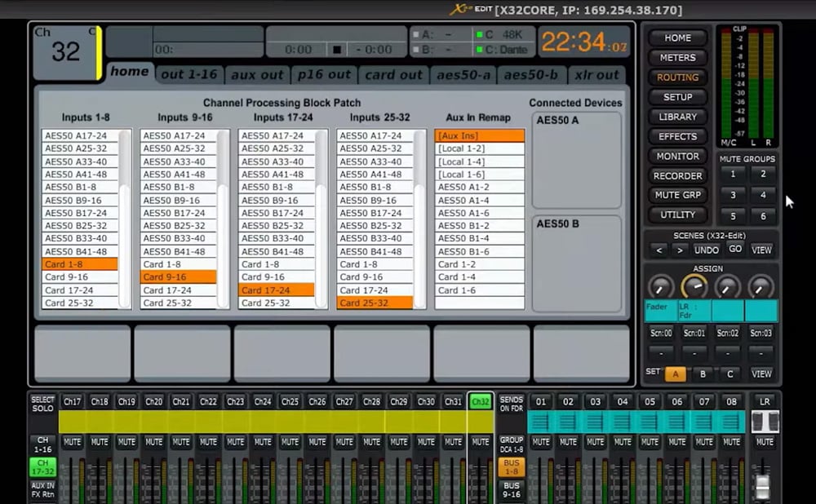Mute channel Ch17
Screen dimensions: 816x504
click(72, 441)
